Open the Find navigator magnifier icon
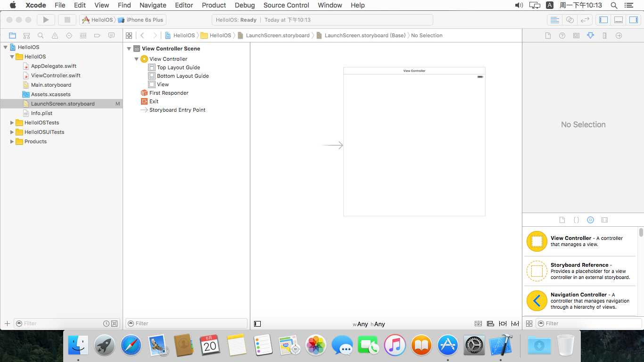 [41, 35]
